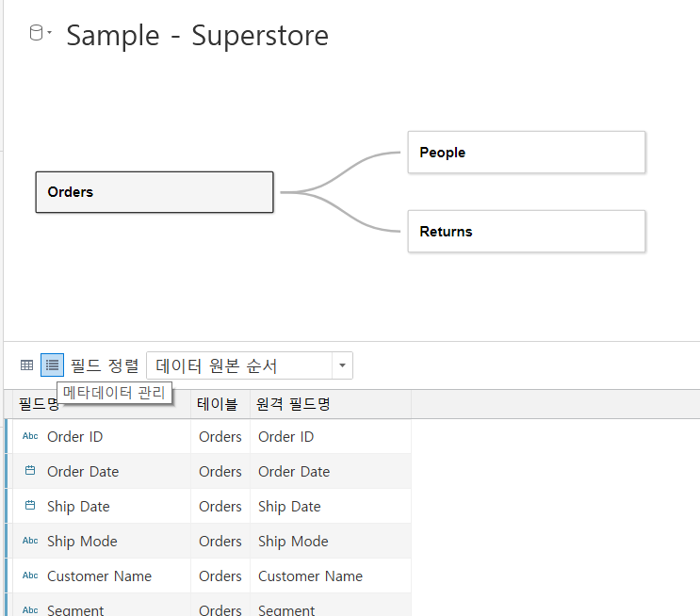700x616 pixels.
Task: Click the Abc type icon for Order ID
Action: [30, 436]
